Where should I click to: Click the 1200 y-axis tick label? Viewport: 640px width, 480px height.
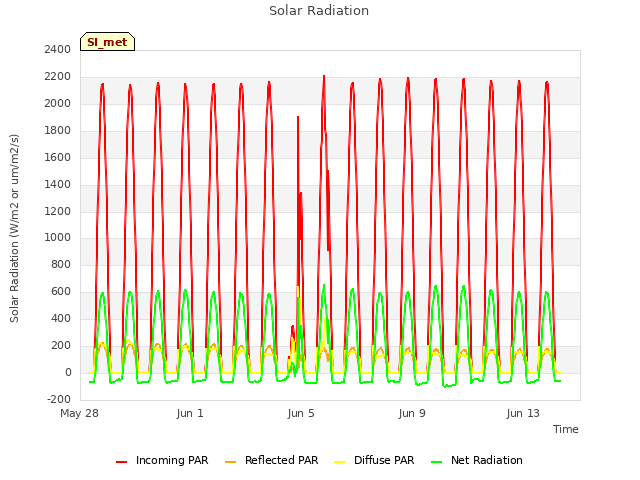coord(58,211)
